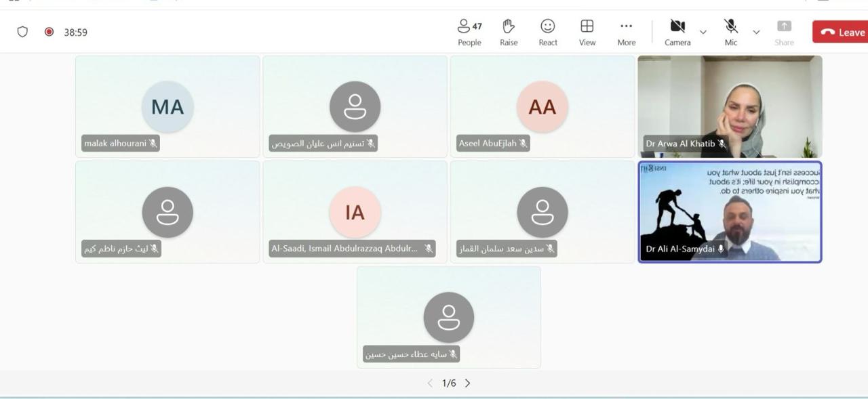
Task: Click Aseel AbuEjlah's AA avatar
Action: pyautogui.click(x=542, y=107)
